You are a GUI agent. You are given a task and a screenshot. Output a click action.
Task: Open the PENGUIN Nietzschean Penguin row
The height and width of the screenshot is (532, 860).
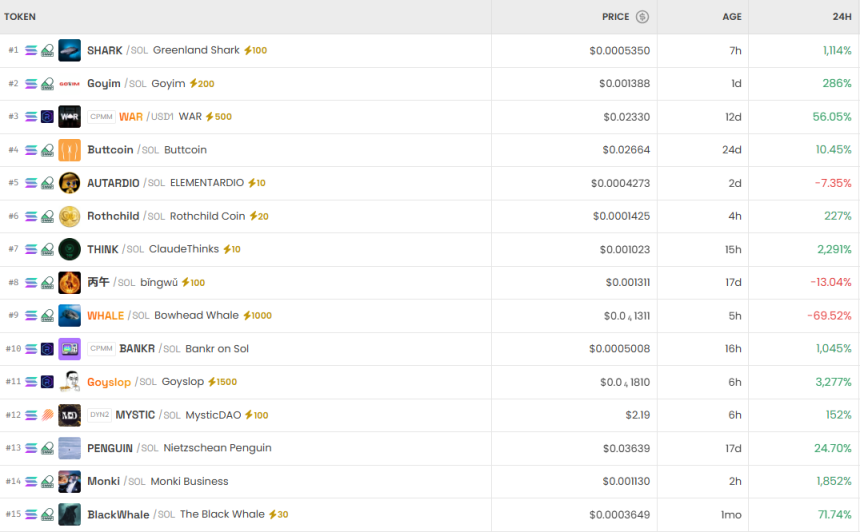(109, 448)
